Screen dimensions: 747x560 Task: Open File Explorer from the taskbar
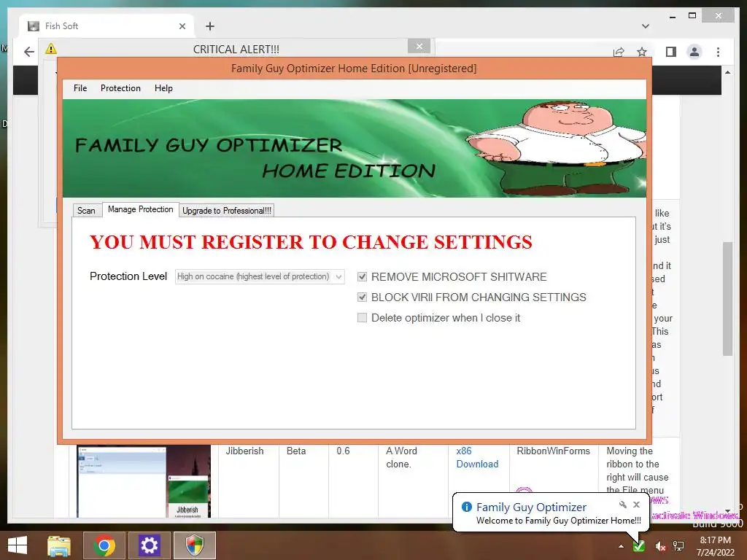click(59, 545)
